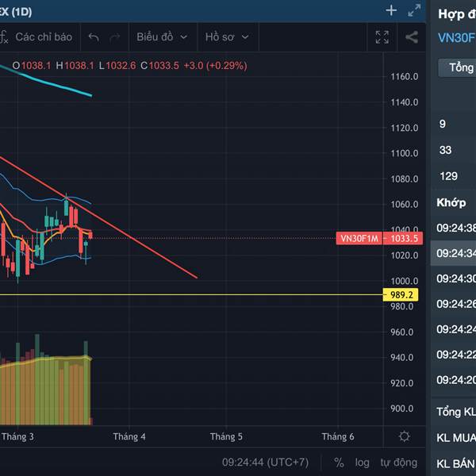Select the 09:24:34 trade row
This screenshot has width=476, height=476.
[x=453, y=253]
